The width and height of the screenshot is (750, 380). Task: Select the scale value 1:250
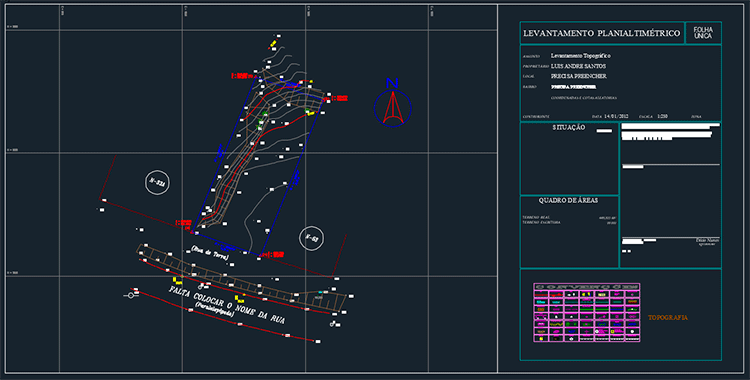(x=662, y=116)
